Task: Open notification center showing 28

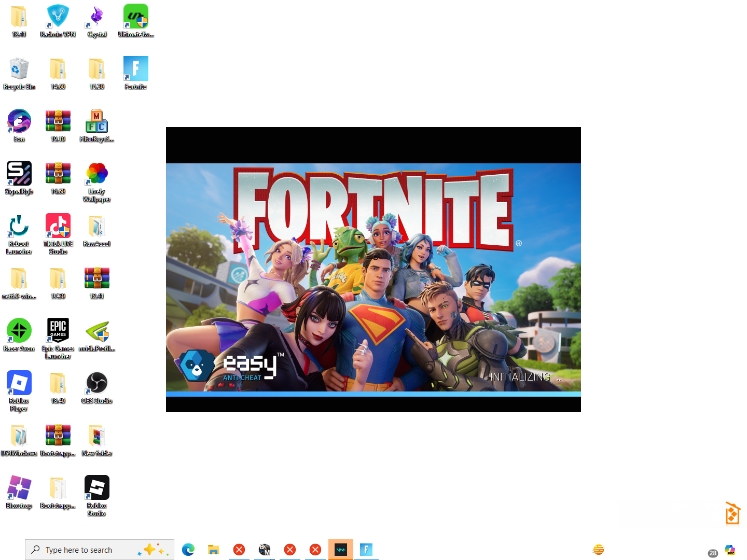Action: (x=713, y=553)
